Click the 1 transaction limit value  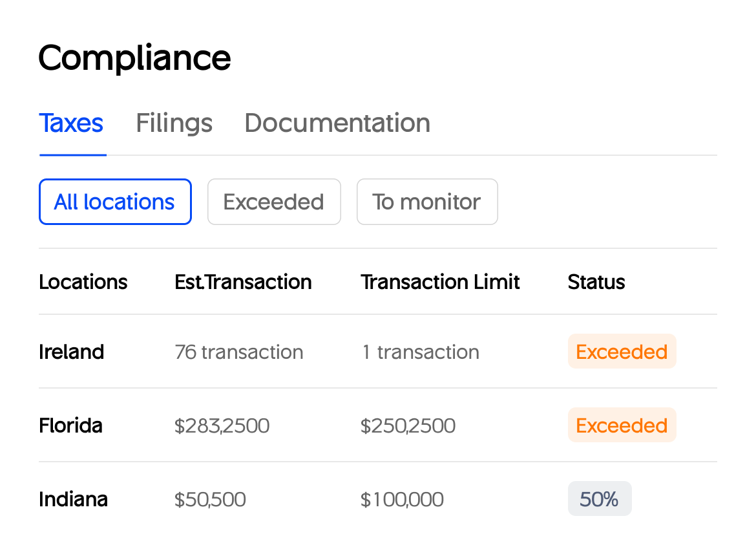tap(421, 352)
